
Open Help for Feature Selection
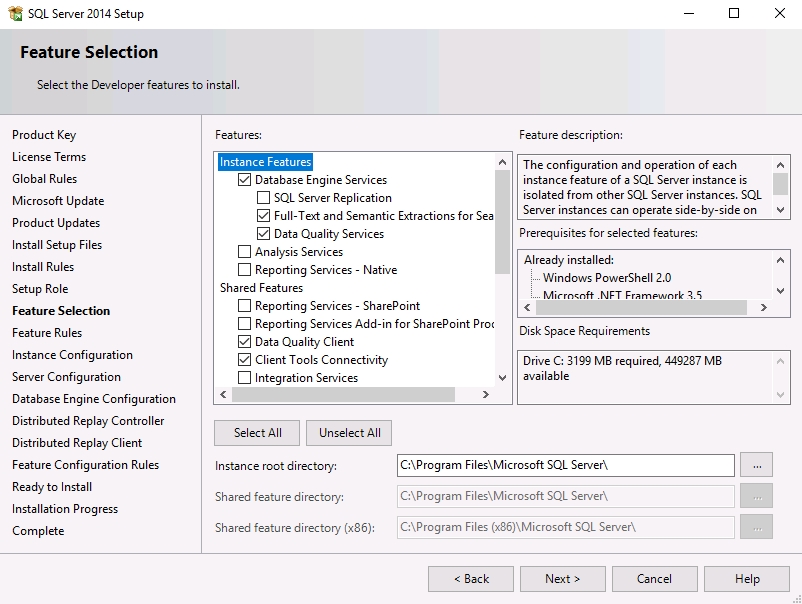coord(747,578)
